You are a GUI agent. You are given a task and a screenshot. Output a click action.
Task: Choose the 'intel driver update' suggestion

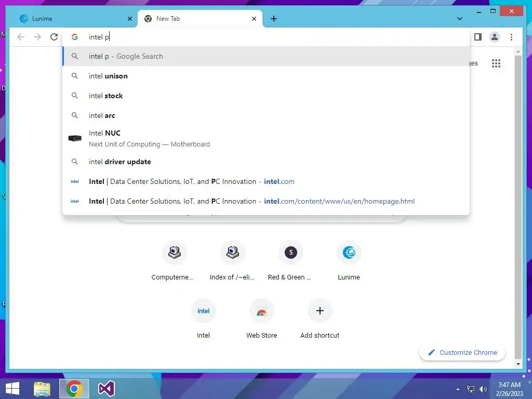coord(266,162)
